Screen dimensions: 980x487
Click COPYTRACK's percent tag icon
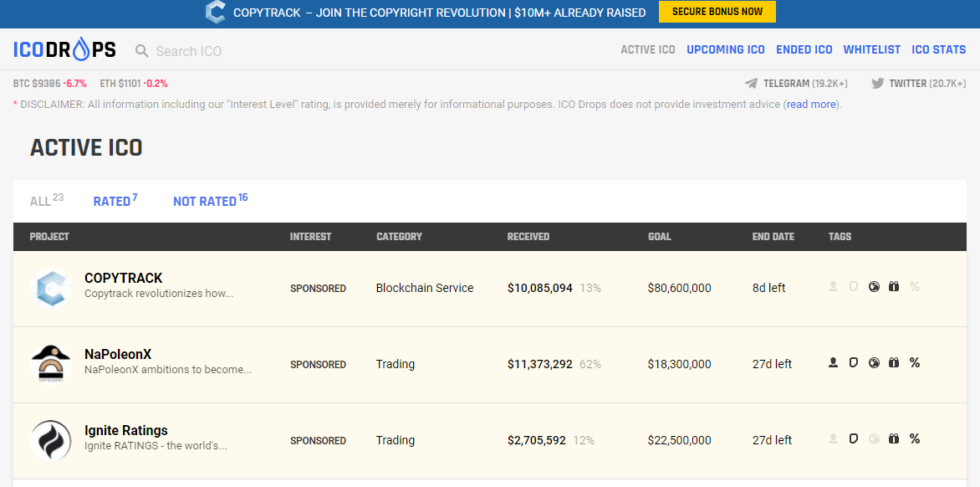(915, 286)
